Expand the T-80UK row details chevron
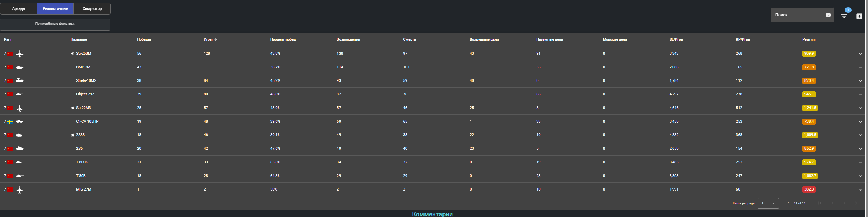Image resolution: width=868 pixels, height=217 pixels. 860,162
